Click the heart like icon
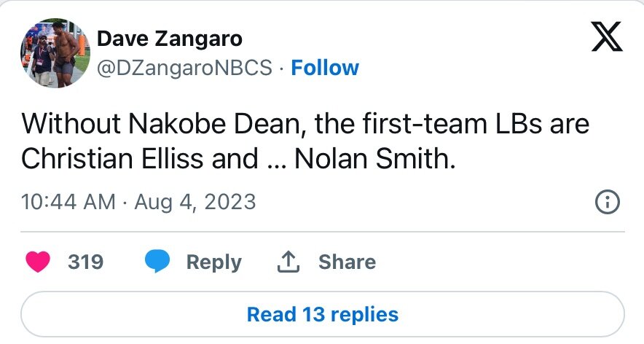644x344 pixels. pyautogui.click(x=39, y=262)
